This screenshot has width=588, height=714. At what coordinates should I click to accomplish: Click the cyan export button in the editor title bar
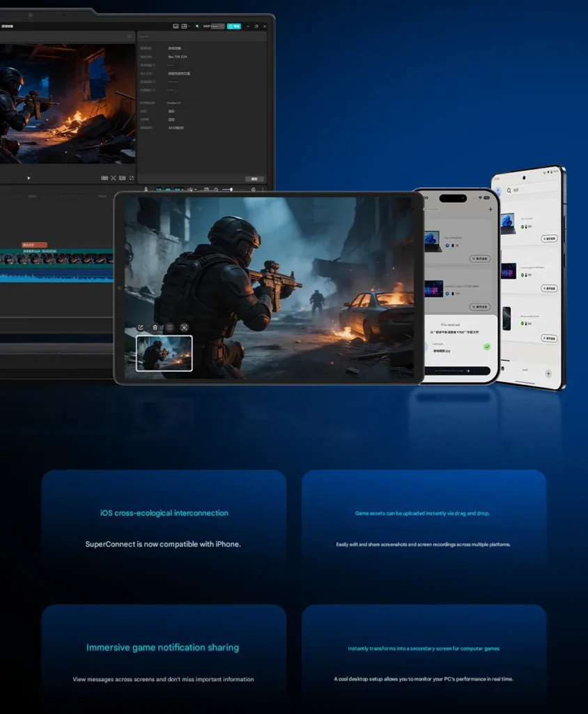235,26
